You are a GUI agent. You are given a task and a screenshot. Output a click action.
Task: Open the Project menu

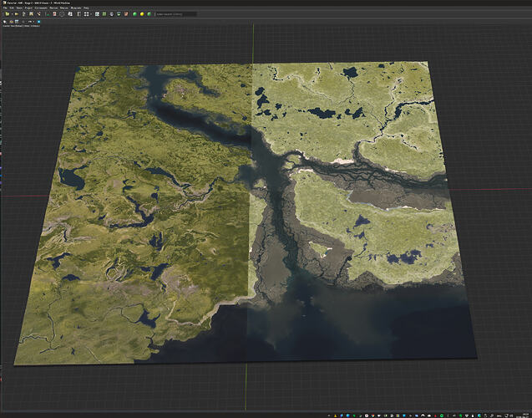pos(28,8)
